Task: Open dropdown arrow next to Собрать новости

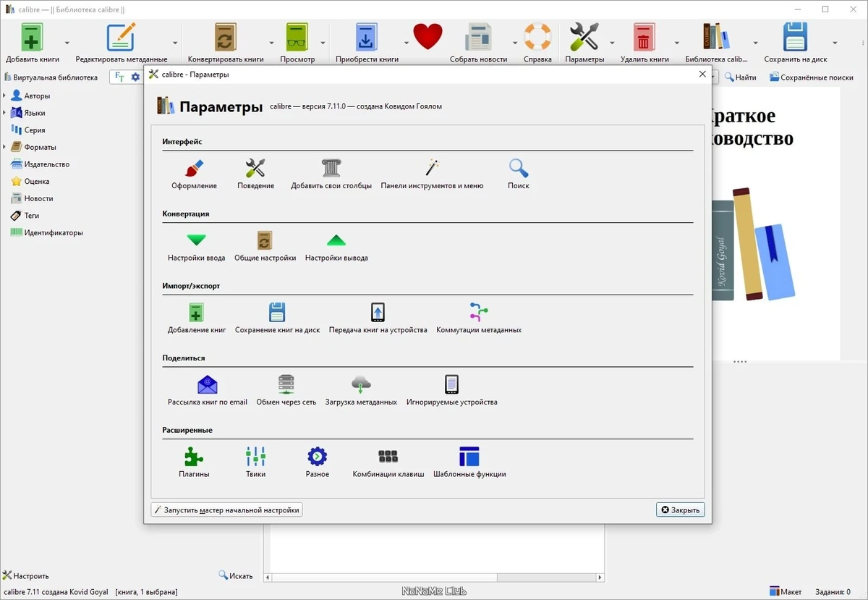Action: [515, 43]
